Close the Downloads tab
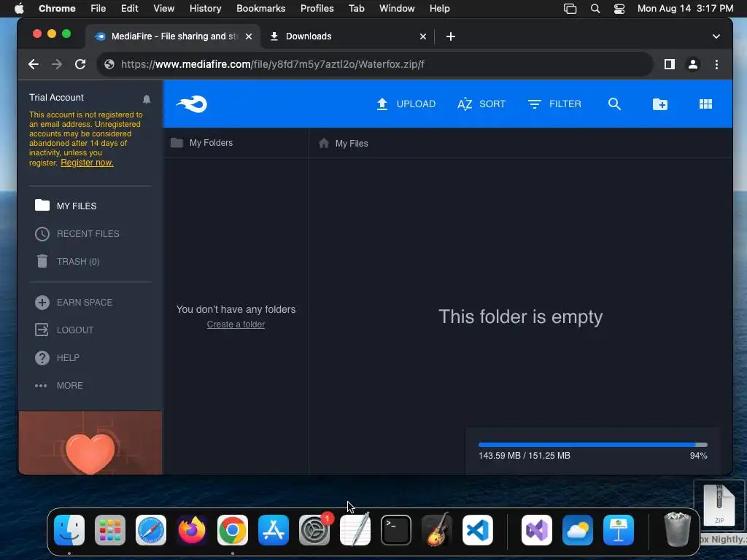The image size is (747, 560). click(x=423, y=36)
